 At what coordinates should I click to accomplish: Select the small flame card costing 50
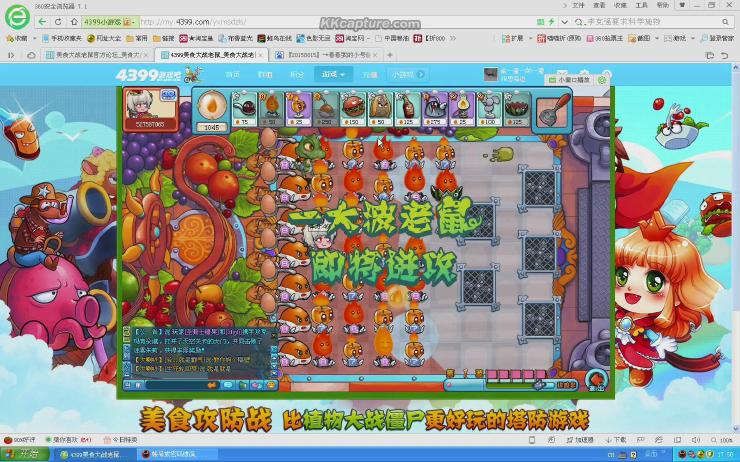271,109
